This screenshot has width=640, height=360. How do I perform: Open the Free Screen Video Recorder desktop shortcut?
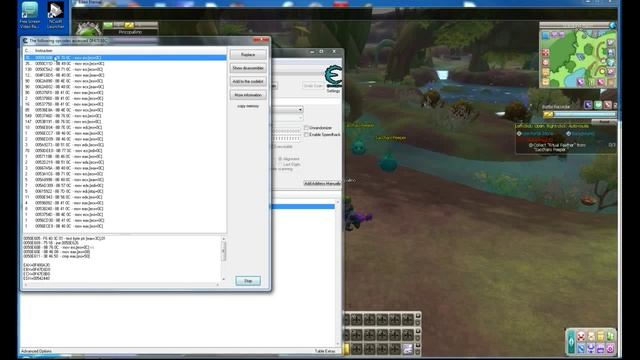(30, 15)
